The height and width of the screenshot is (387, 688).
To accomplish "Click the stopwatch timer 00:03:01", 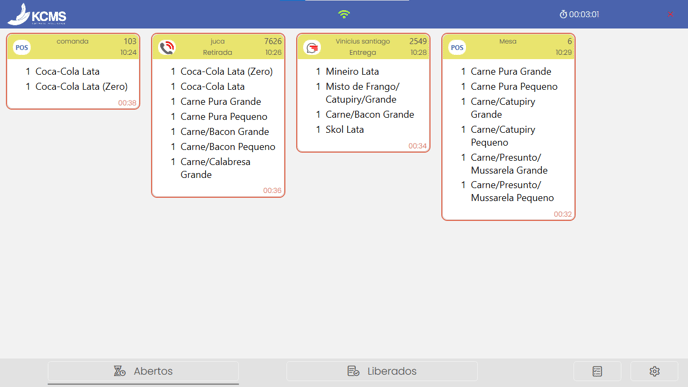I will click(579, 14).
